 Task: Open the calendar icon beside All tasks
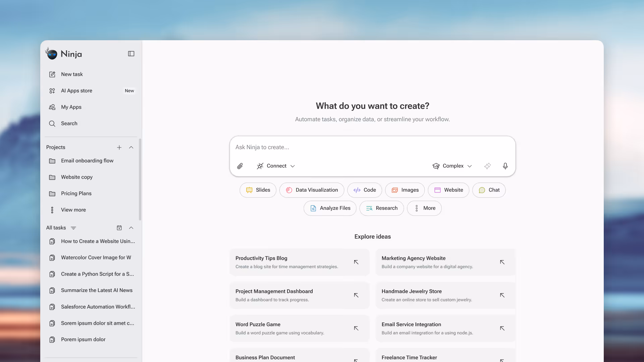pos(119,228)
